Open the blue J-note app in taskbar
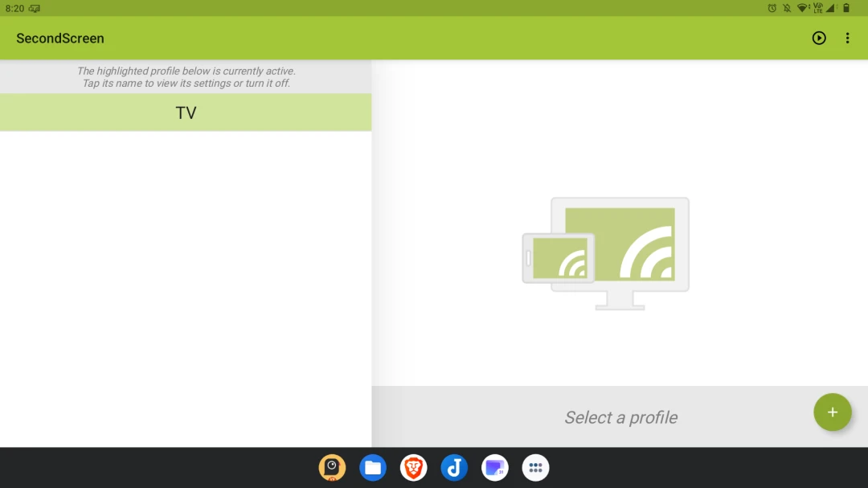This screenshot has height=488, width=868. pos(454,468)
